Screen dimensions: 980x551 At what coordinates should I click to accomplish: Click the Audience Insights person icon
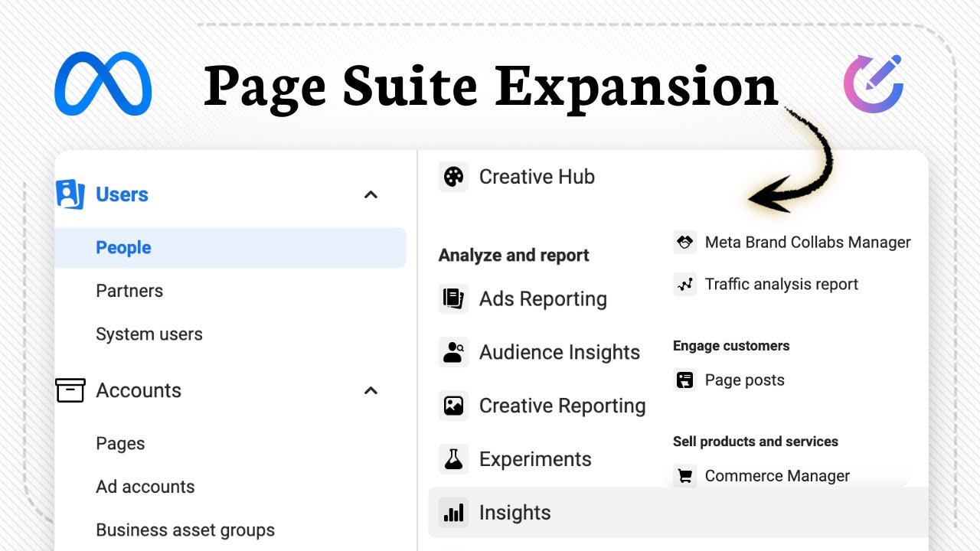pos(453,352)
